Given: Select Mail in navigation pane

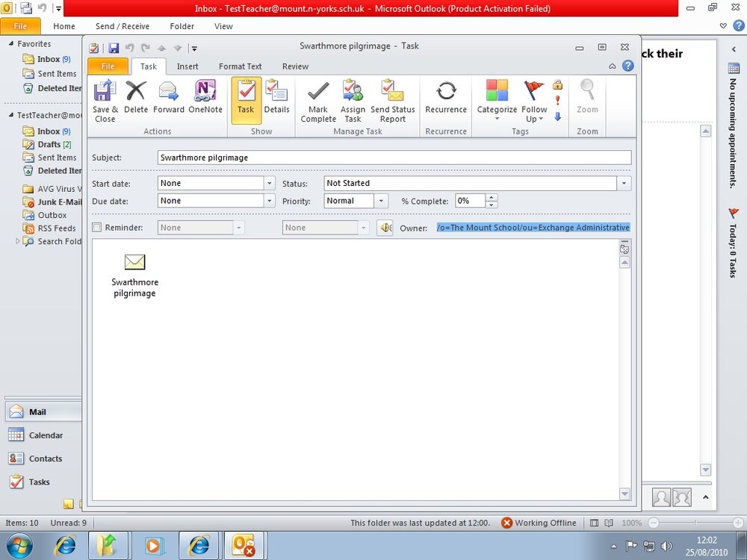Looking at the screenshot, I should click(x=43, y=411).
